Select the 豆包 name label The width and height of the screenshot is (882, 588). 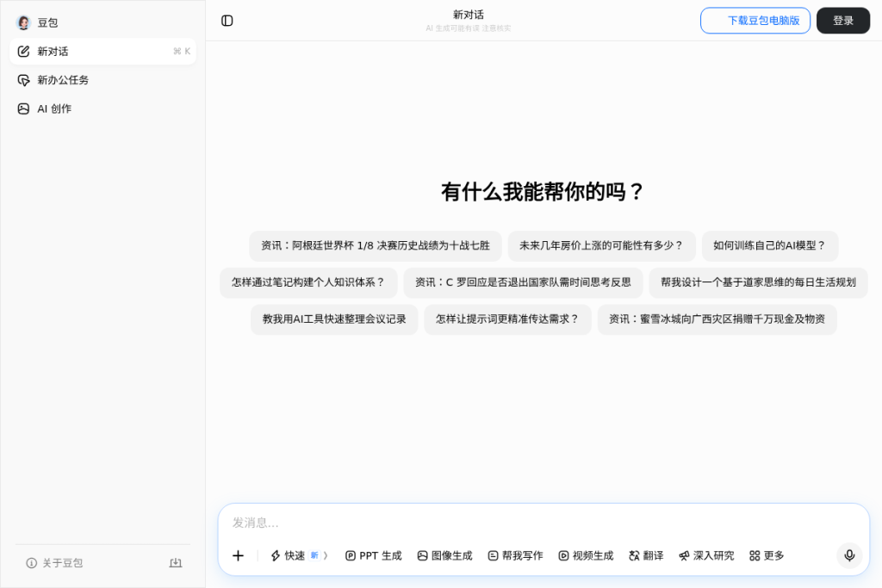[x=48, y=22]
